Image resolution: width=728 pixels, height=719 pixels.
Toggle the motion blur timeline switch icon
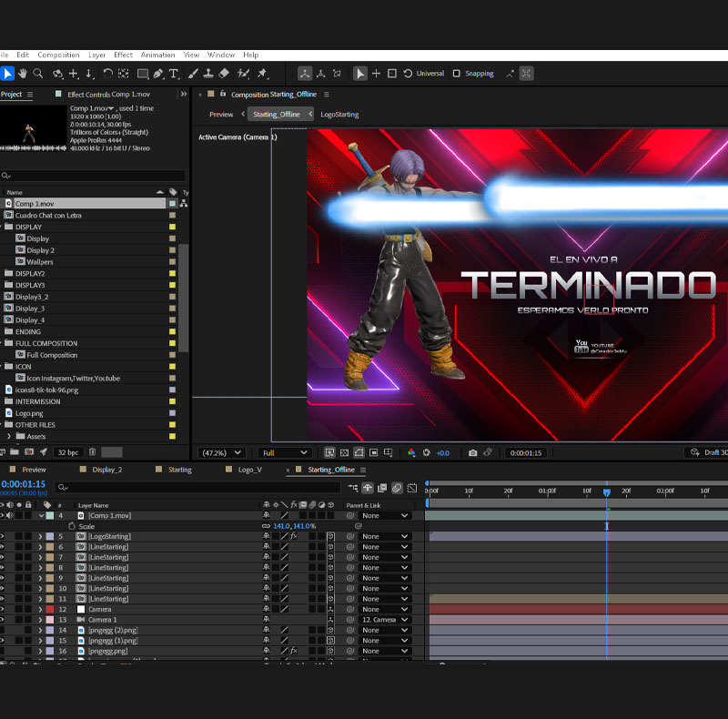[x=397, y=488]
